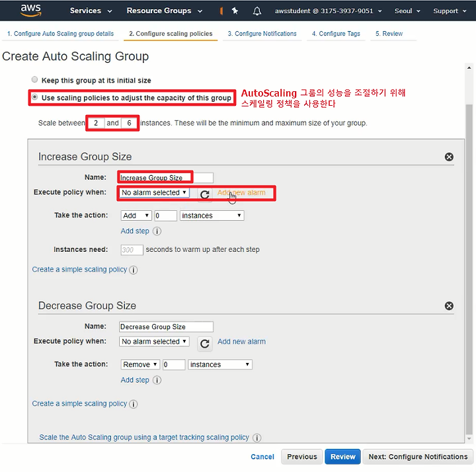Click the maximum instances field showing 6
The image size is (476, 472).
pyautogui.click(x=129, y=123)
